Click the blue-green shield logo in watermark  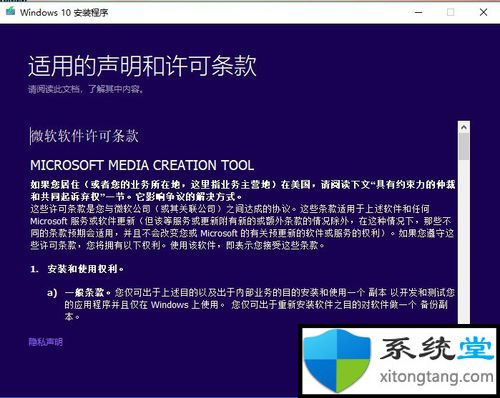(337, 359)
